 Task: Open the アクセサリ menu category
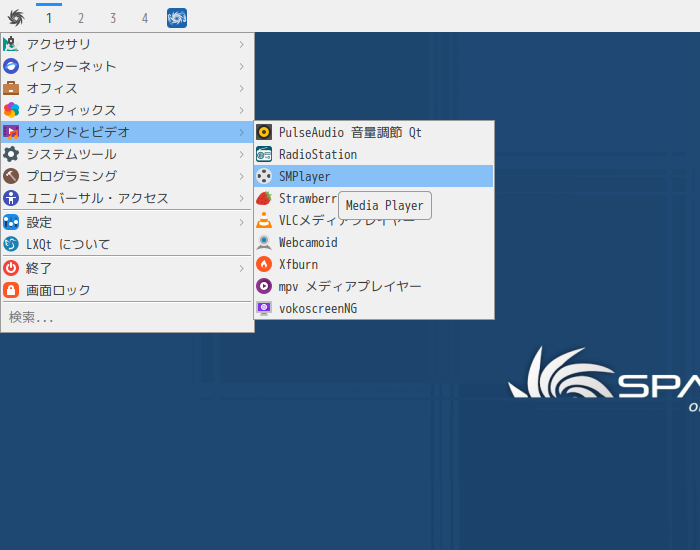(127, 44)
